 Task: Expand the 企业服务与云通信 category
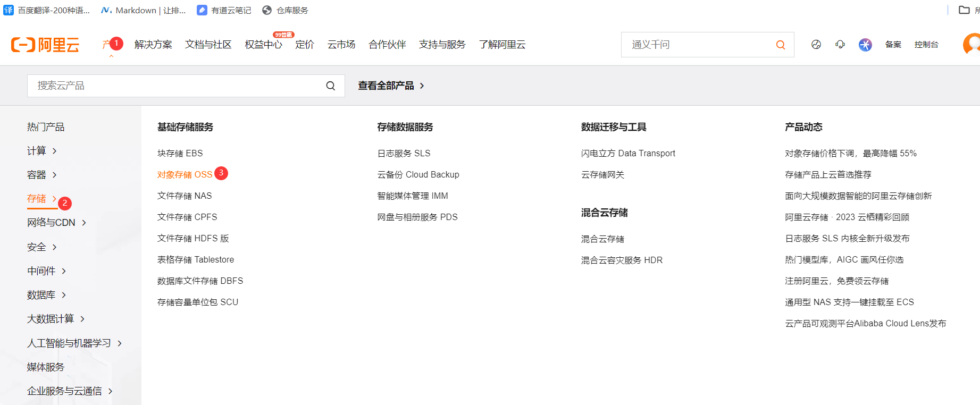point(70,391)
